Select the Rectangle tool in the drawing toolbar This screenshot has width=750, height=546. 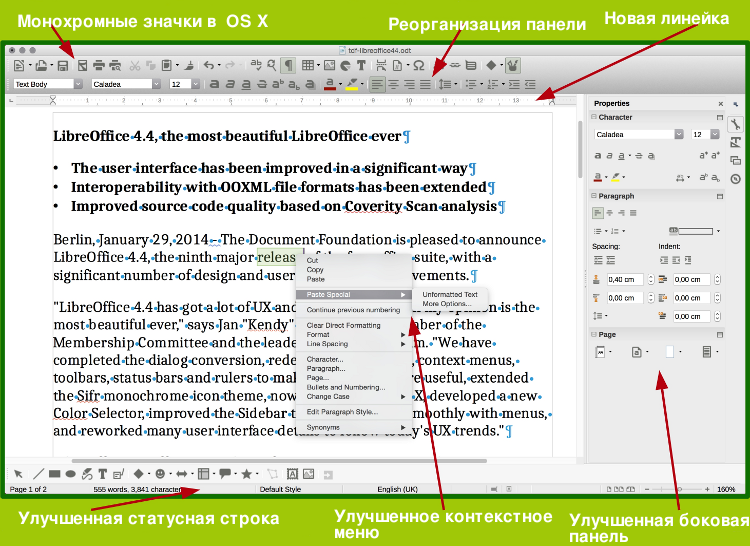(55, 474)
